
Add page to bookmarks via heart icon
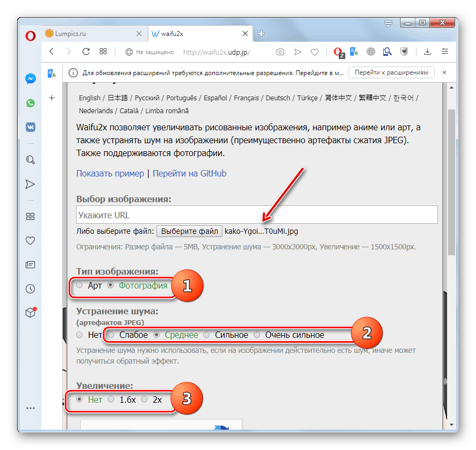(x=315, y=52)
